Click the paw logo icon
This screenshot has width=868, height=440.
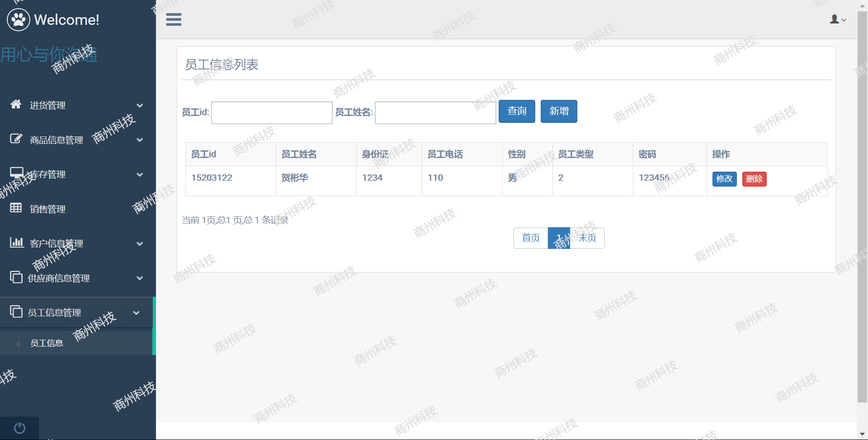pyautogui.click(x=19, y=19)
